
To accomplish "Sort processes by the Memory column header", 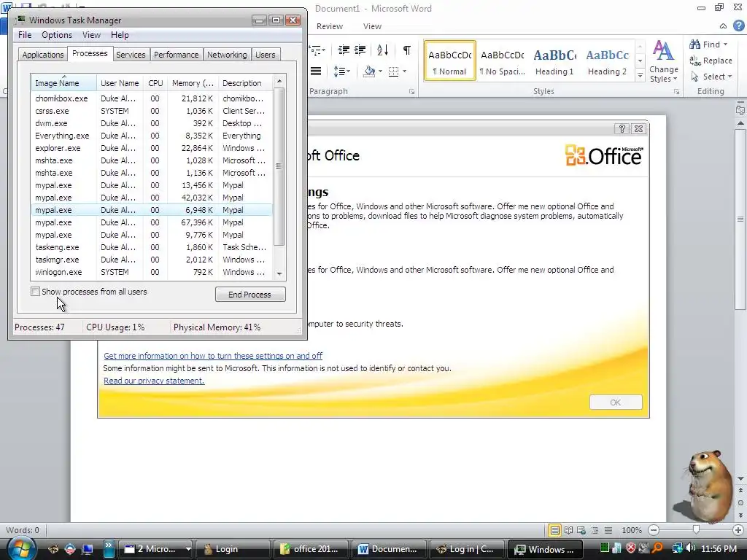I will pyautogui.click(x=193, y=83).
